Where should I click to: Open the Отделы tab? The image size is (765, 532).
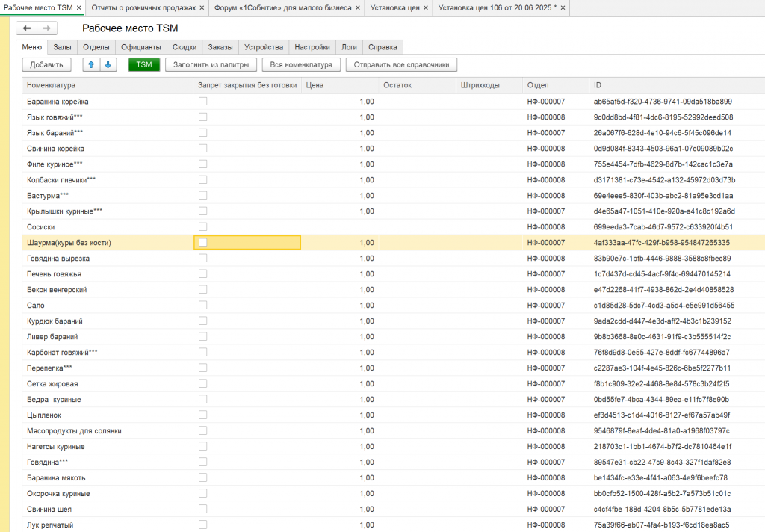[96, 47]
